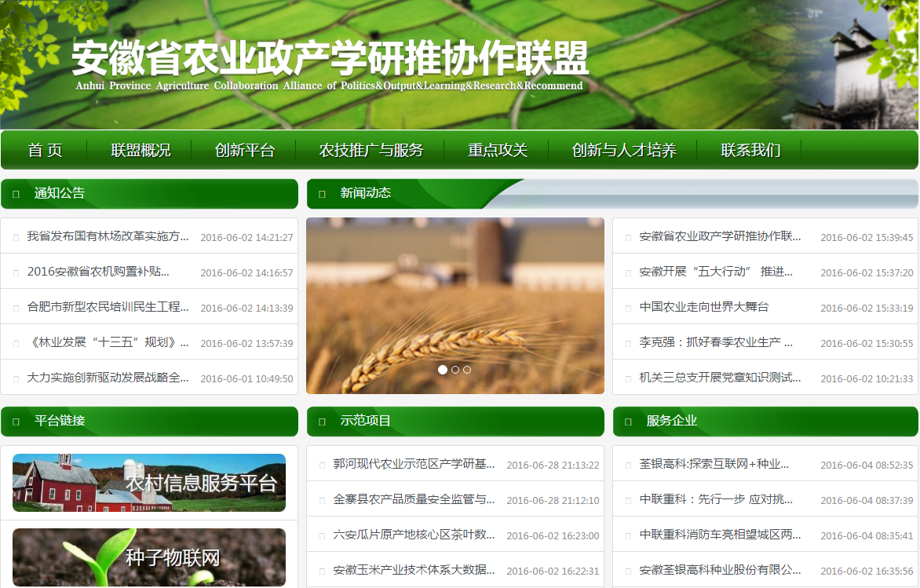Image resolution: width=920 pixels, height=588 pixels.
Task: Click the 通知公告 section header icon
Action: point(16,194)
